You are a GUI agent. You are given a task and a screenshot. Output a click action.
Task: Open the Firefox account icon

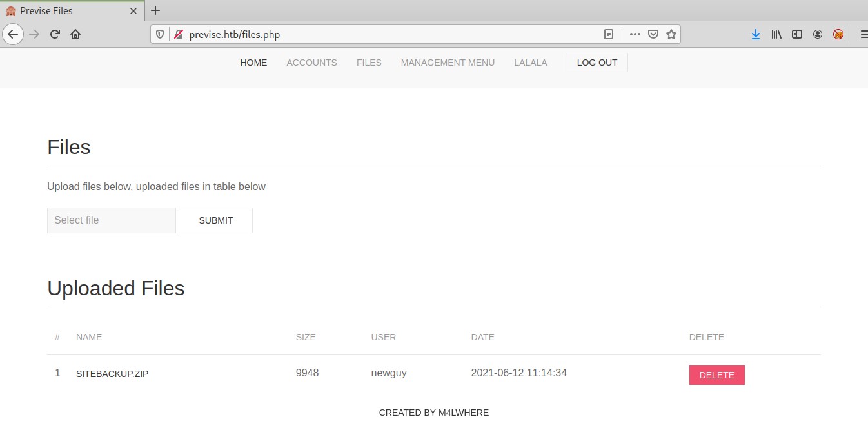point(818,34)
